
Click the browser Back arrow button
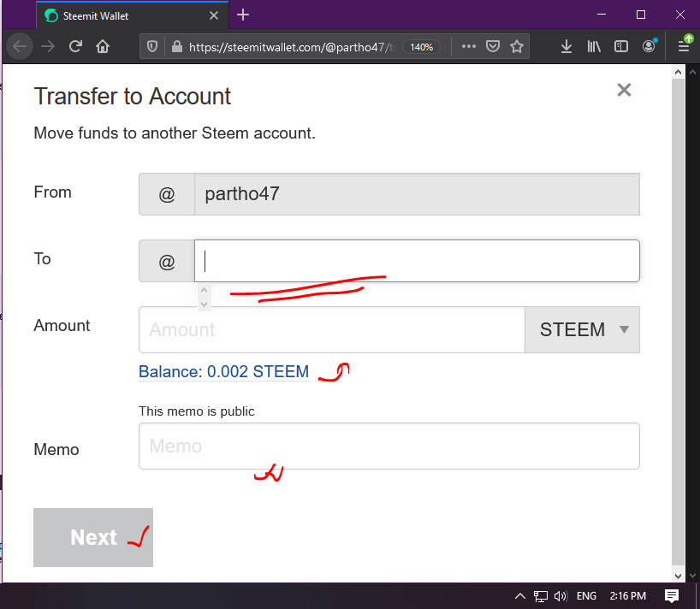point(20,46)
